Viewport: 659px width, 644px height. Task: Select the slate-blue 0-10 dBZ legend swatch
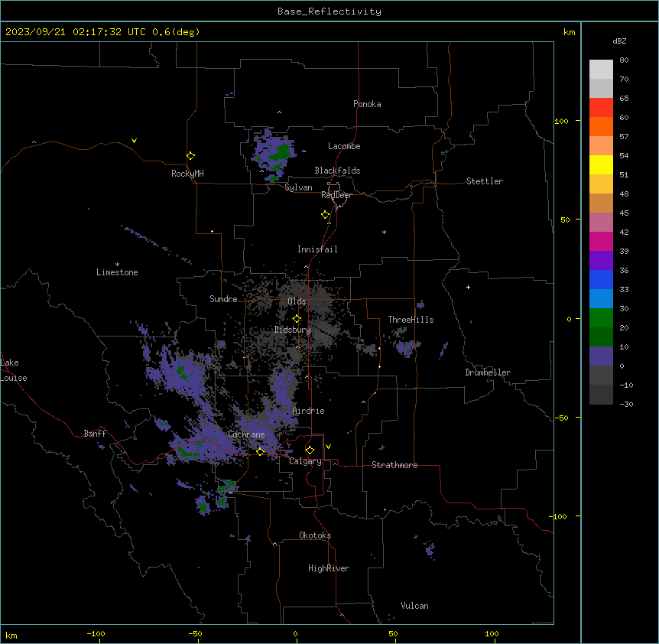coord(601,356)
